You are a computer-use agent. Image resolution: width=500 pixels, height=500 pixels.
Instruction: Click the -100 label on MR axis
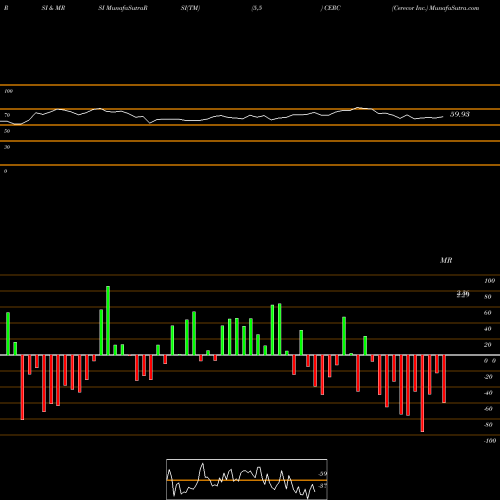[x=490, y=441]
